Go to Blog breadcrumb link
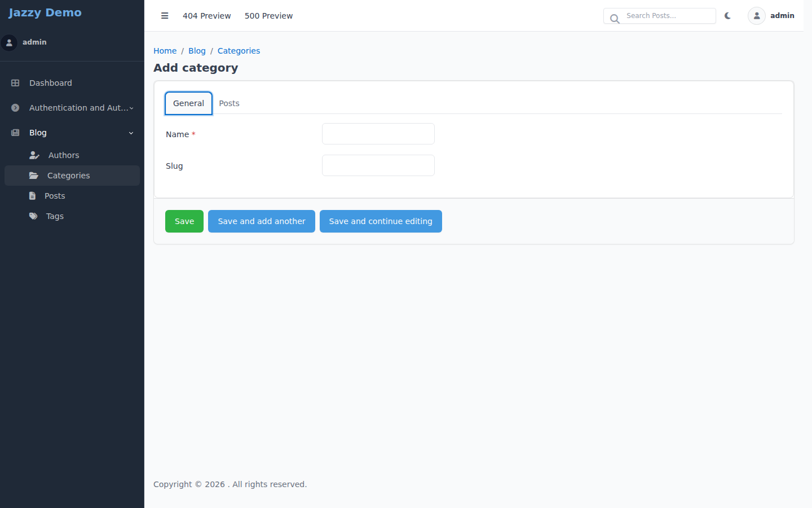Viewport: 812px width, 508px height. tap(197, 51)
